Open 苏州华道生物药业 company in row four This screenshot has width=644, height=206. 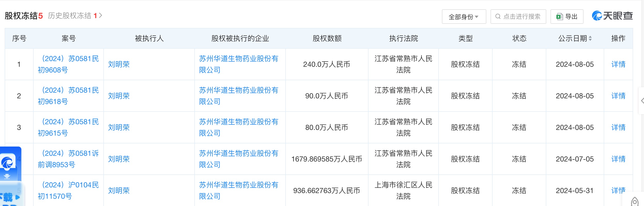[x=239, y=159]
